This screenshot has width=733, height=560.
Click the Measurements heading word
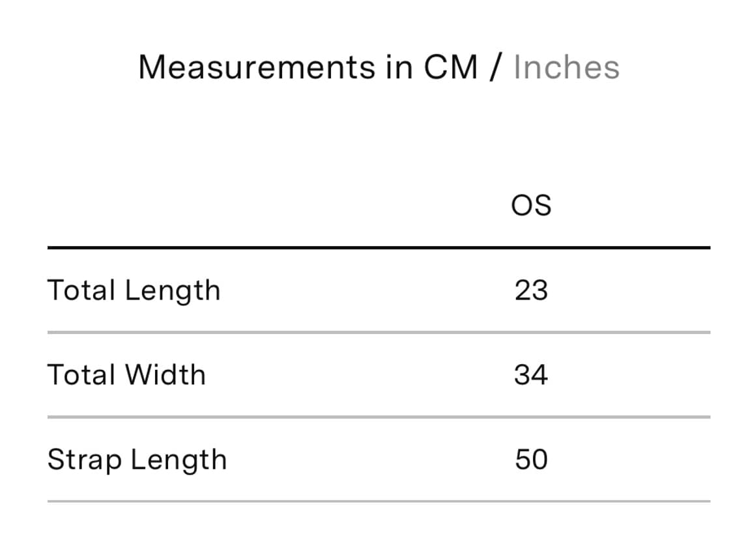257,68
